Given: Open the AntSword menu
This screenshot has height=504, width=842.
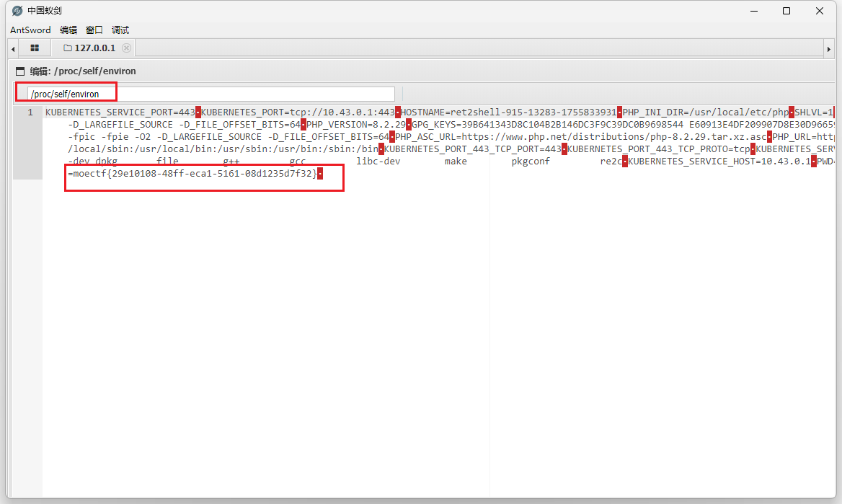Looking at the screenshot, I should point(30,30).
